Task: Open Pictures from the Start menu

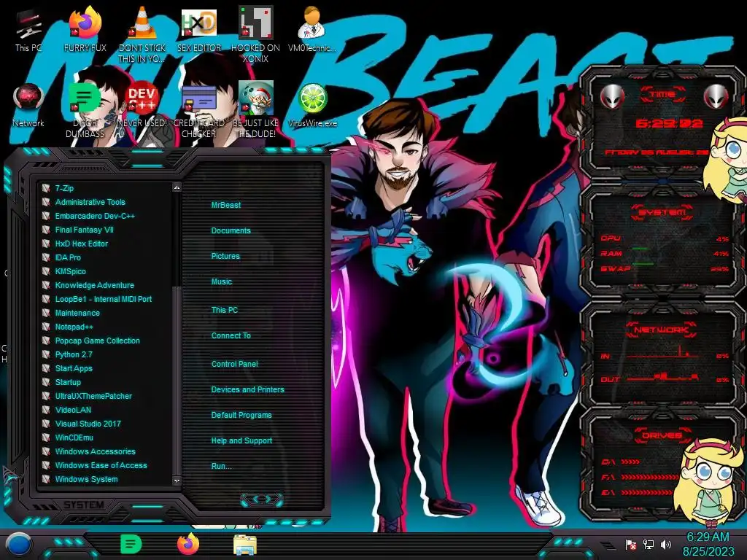Action: point(225,256)
